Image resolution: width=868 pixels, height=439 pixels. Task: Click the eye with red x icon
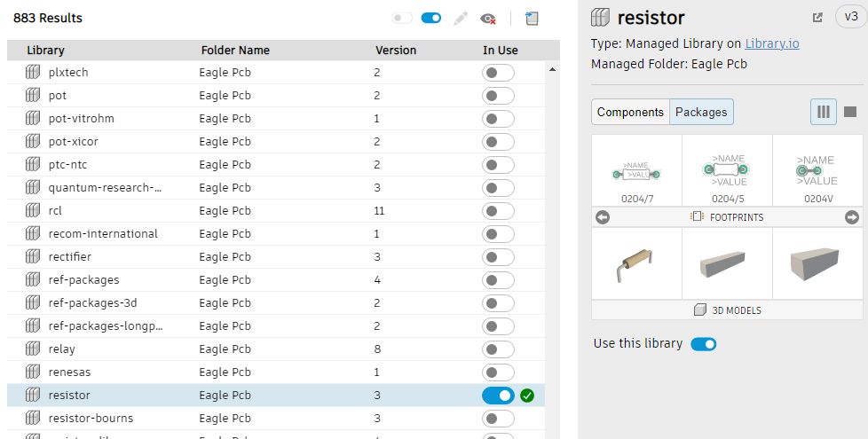tap(488, 19)
